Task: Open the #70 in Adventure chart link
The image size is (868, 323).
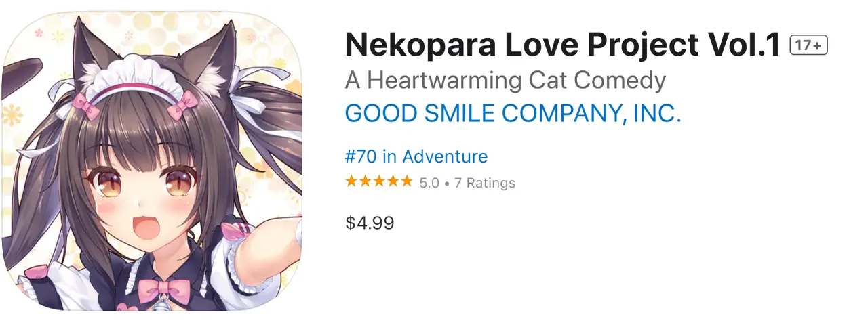Action: click(x=416, y=156)
